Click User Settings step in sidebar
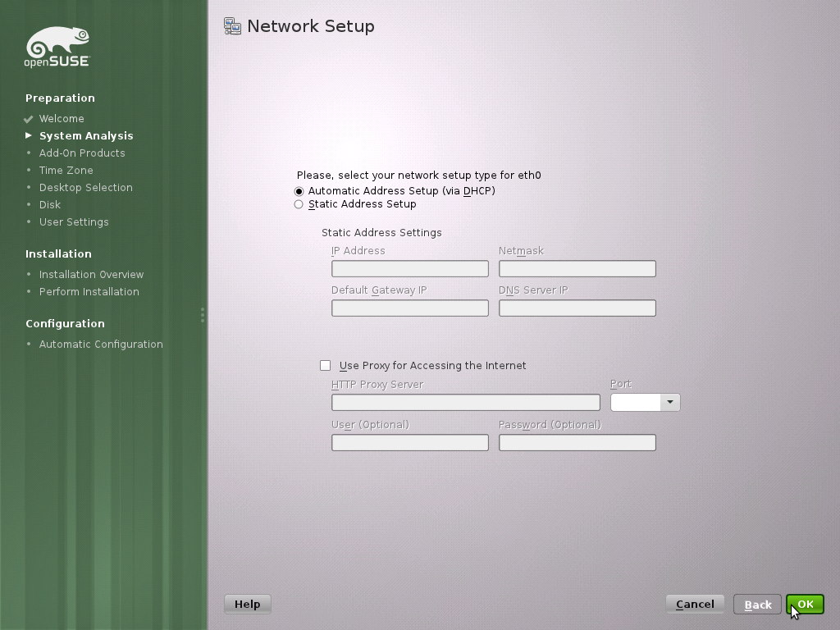 click(74, 221)
